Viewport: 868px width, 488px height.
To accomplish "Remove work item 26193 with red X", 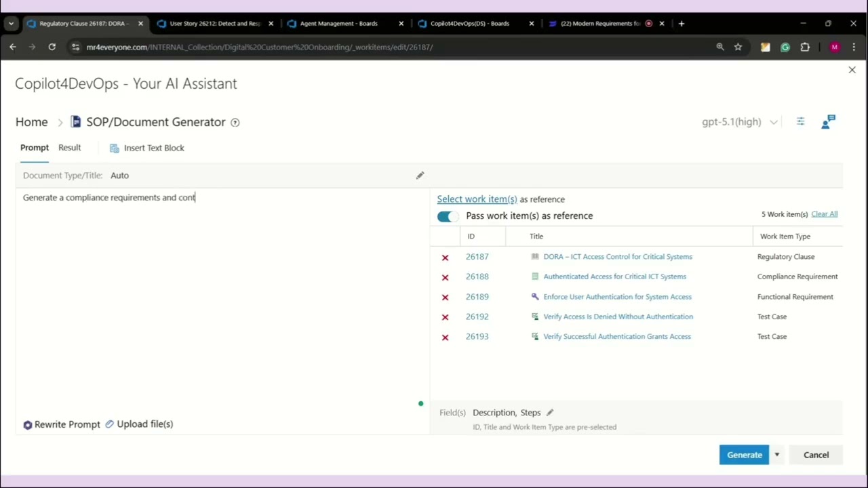I will click(445, 337).
